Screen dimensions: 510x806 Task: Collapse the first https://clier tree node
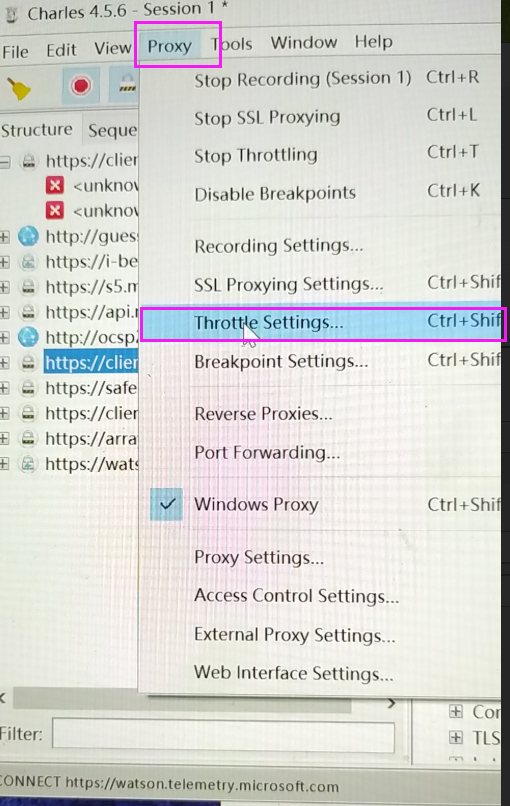[x=5, y=162]
